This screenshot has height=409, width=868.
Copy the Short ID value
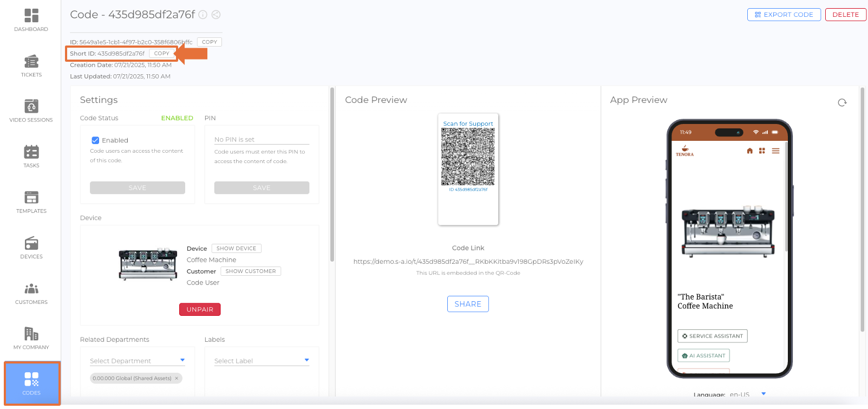[161, 54]
